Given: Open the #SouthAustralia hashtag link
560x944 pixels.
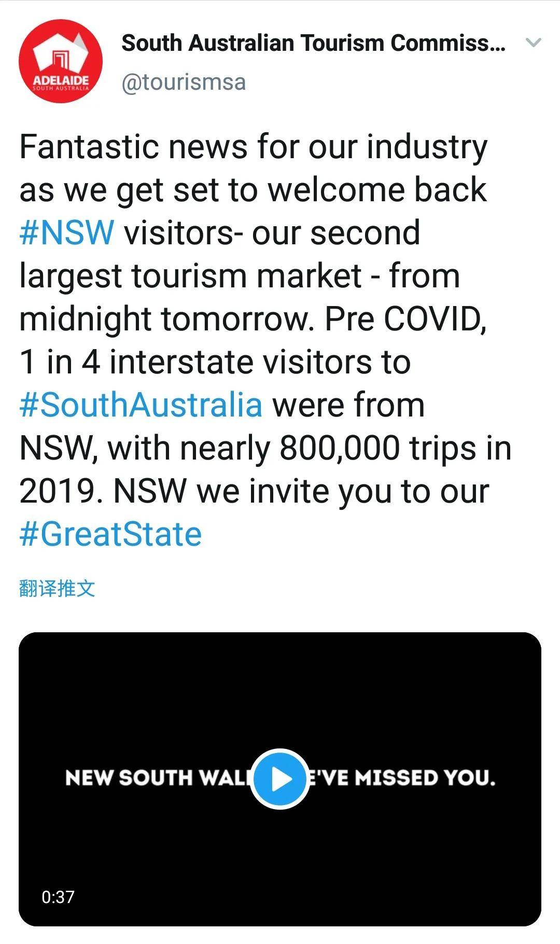Looking at the screenshot, I should point(141,405).
